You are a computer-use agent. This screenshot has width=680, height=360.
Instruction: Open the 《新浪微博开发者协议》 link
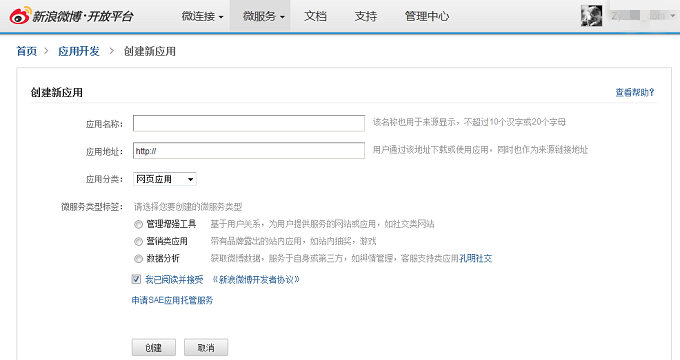[x=256, y=280]
